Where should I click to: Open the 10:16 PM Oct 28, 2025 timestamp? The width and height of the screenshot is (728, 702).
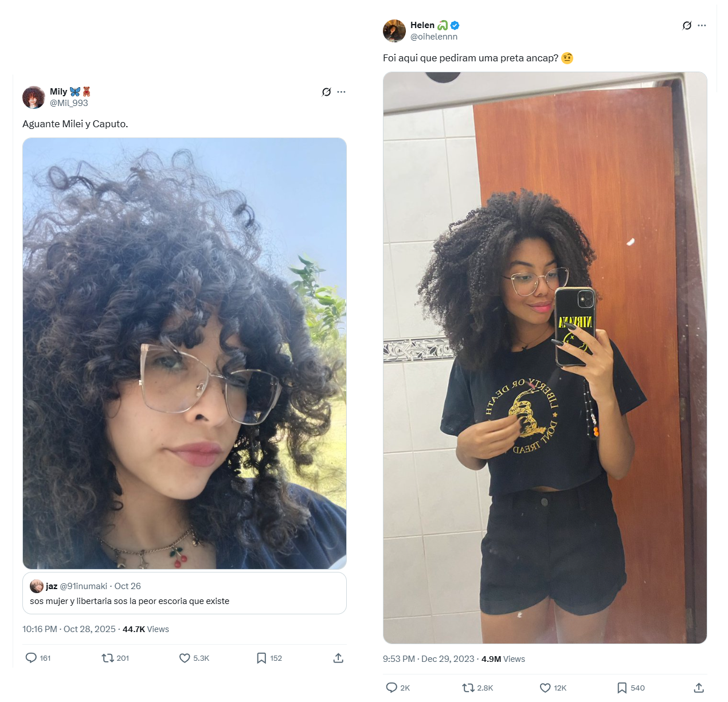pos(69,629)
